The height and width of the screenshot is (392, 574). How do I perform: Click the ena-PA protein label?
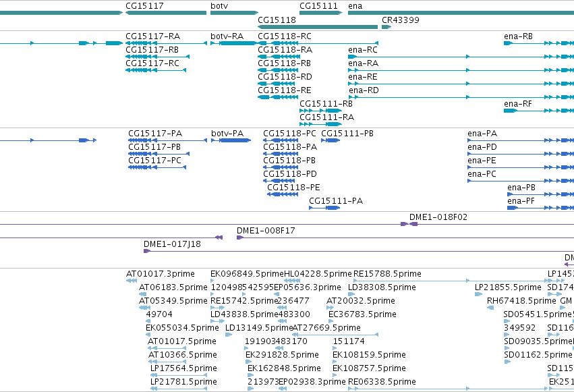482,134
